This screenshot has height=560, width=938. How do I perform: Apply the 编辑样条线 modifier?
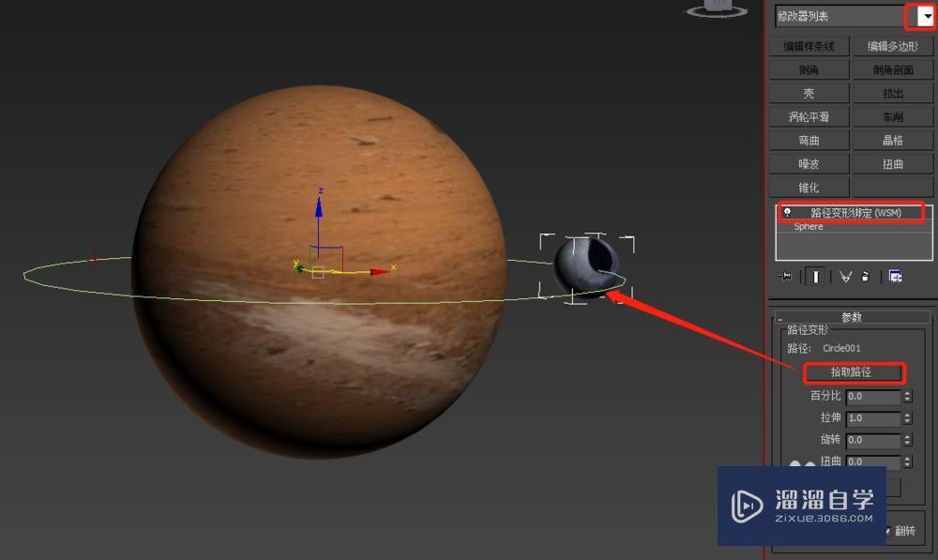tap(809, 45)
